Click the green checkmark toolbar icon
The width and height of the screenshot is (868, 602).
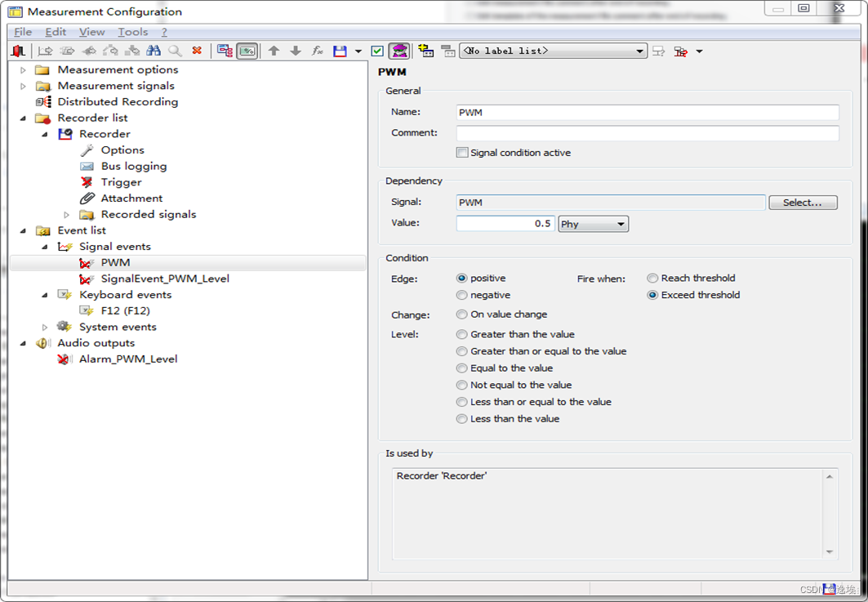[377, 51]
